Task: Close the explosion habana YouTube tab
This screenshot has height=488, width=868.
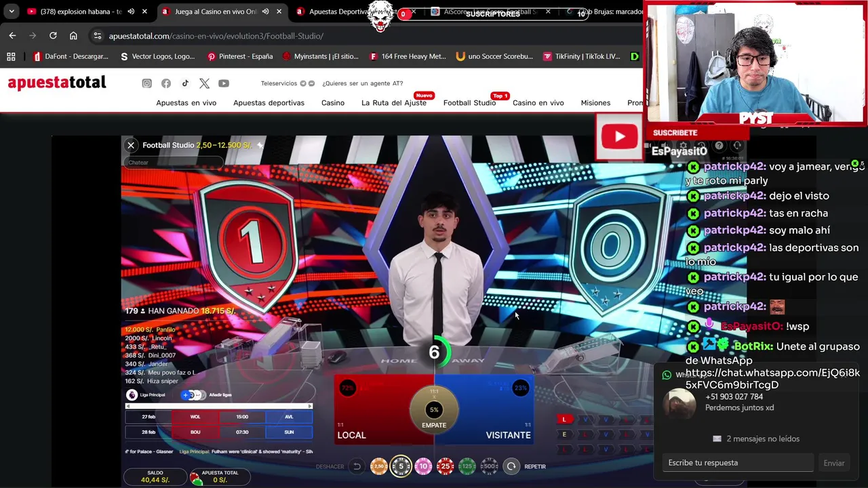Action: tap(144, 12)
